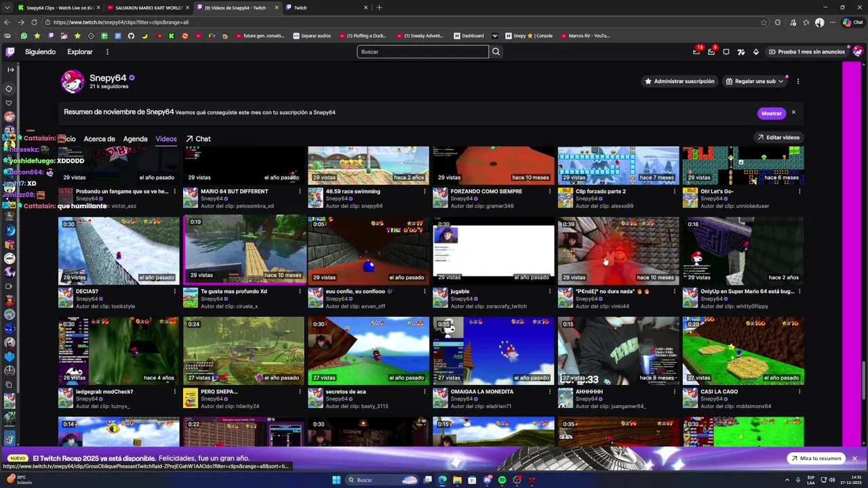
Task: Open the AHHHHHH clip title link
Action: pos(589,392)
